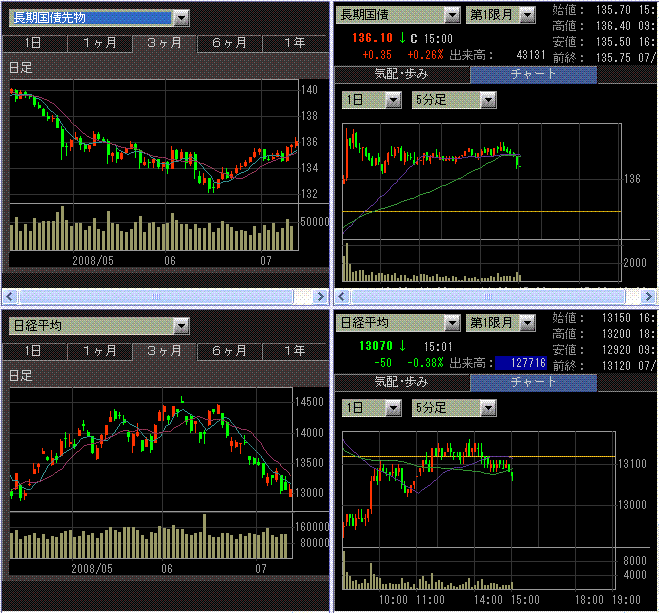
Task: Open the 長期国債先物 instrument dropdown arrow
Action: (181, 18)
